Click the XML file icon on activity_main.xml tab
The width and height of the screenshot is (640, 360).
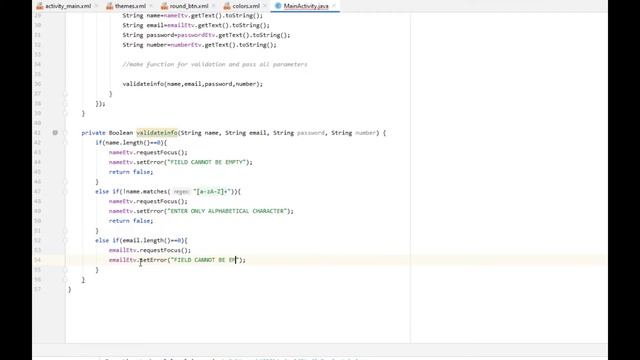click(x=40, y=6)
